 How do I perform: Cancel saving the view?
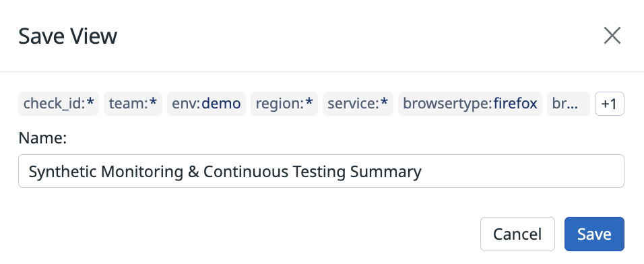(x=517, y=234)
